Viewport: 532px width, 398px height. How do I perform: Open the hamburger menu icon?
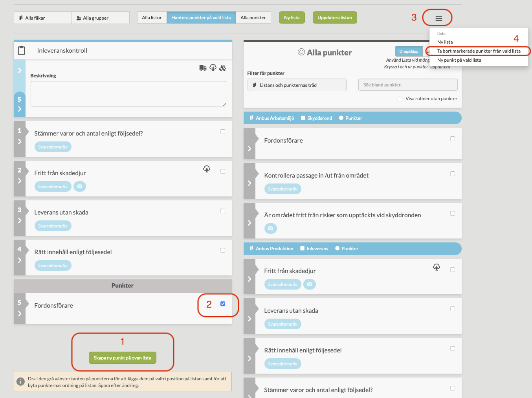tap(438, 18)
